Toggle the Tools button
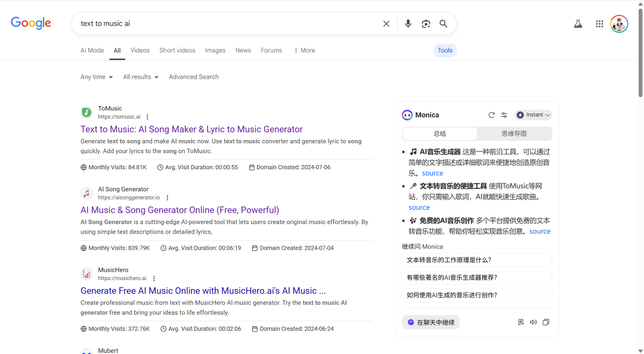Screen dimensions: 644x354 point(445,50)
